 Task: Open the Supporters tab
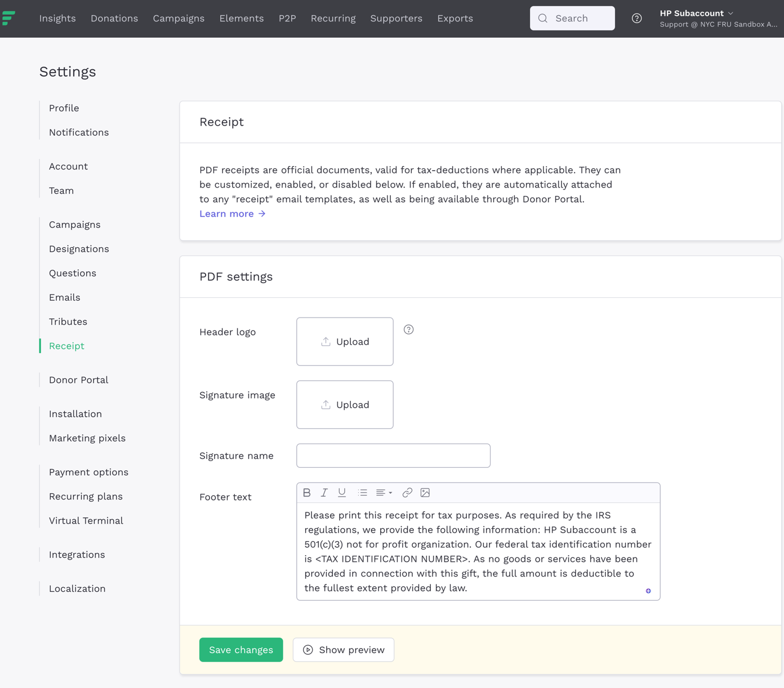click(x=397, y=19)
